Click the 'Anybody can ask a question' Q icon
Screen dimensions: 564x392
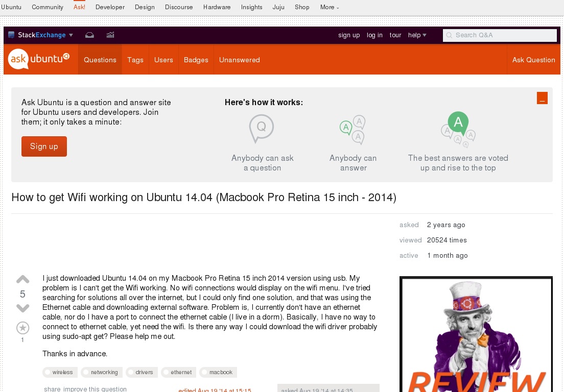(x=262, y=129)
